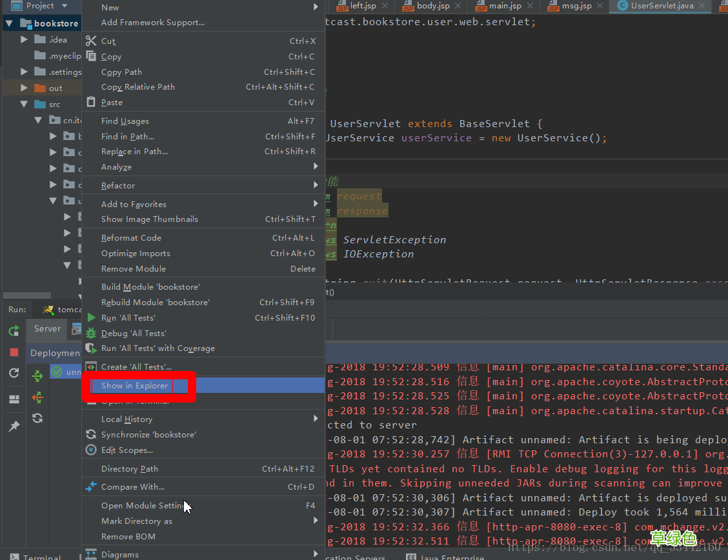Expand the Refactor submenu

tap(316, 185)
